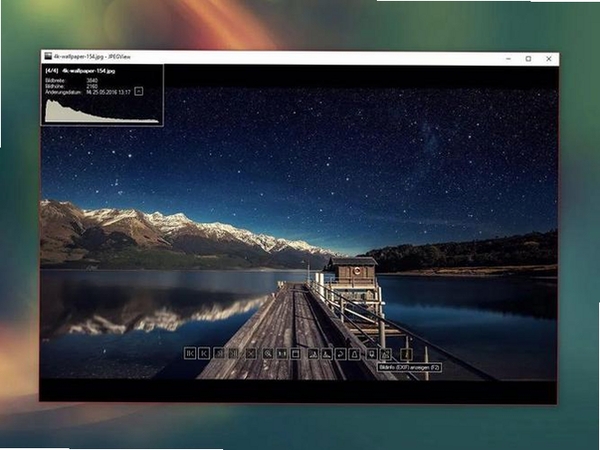Click the JPEGView icon in title bar

pyautogui.click(x=48, y=56)
